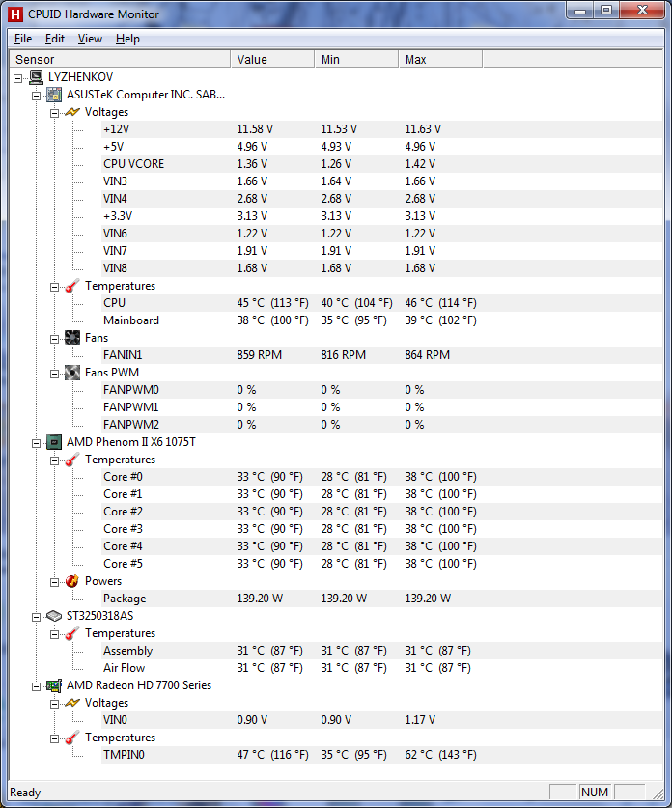Minimize the Hardware Monitor window

click(580, 11)
